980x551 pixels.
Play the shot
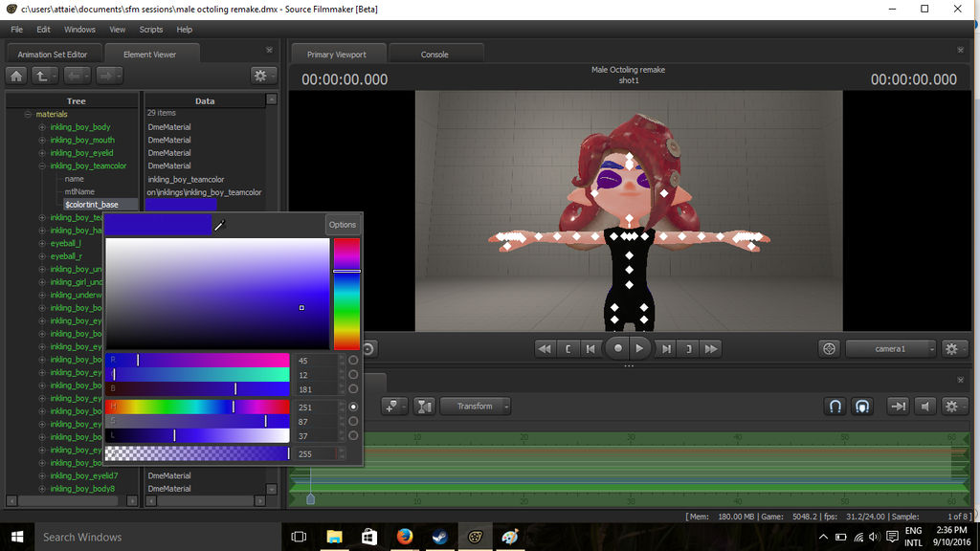coord(639,348)
